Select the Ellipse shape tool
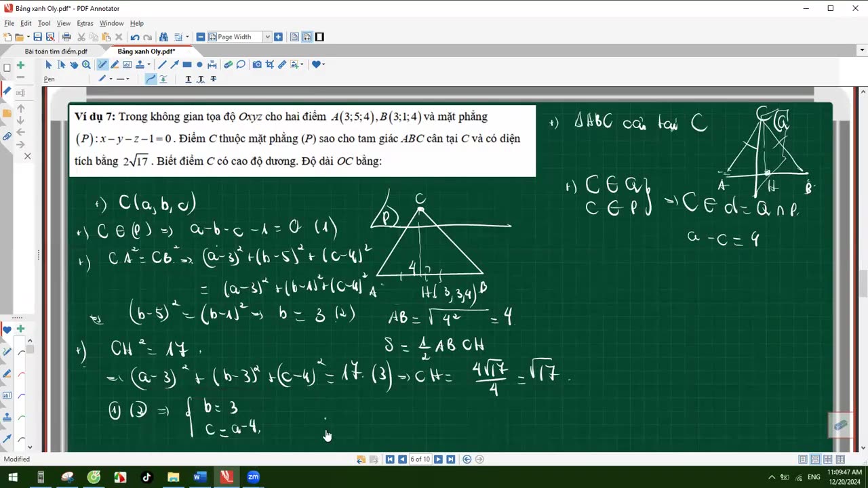The height and width of the screenshot is (488, 868). coord(199,64)
